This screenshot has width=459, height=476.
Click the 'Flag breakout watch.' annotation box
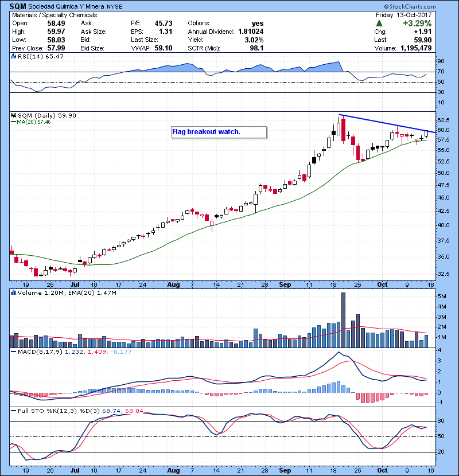(219, 132)
